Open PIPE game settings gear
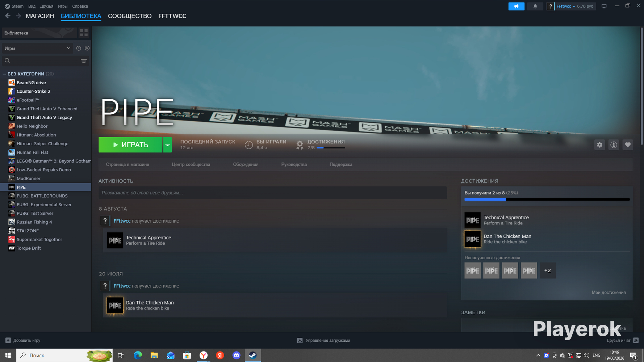The width and height of the screenshot is (644, 362). [600, 145]
